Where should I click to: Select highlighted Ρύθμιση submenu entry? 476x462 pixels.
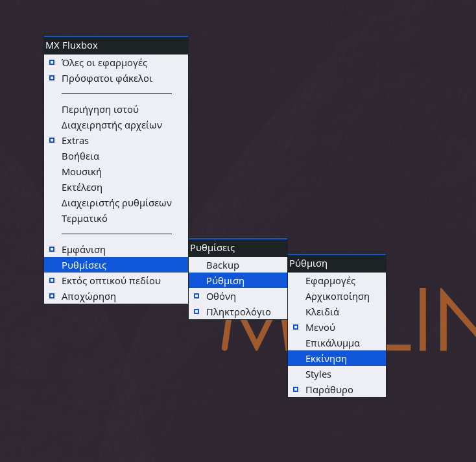(x=238, y=281)
